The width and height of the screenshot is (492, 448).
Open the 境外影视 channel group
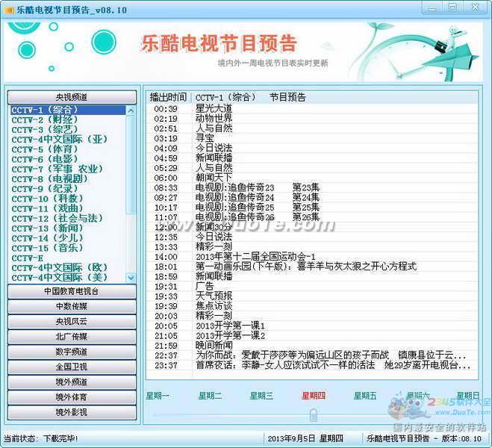(x=72, y=412)
